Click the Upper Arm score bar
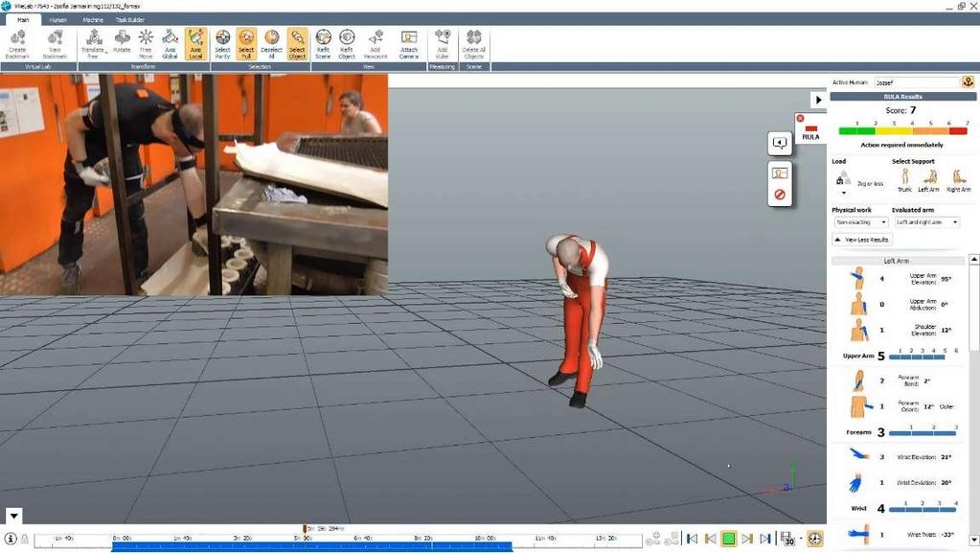Viewport: 980px width, 553px height. tap(917, 357)
